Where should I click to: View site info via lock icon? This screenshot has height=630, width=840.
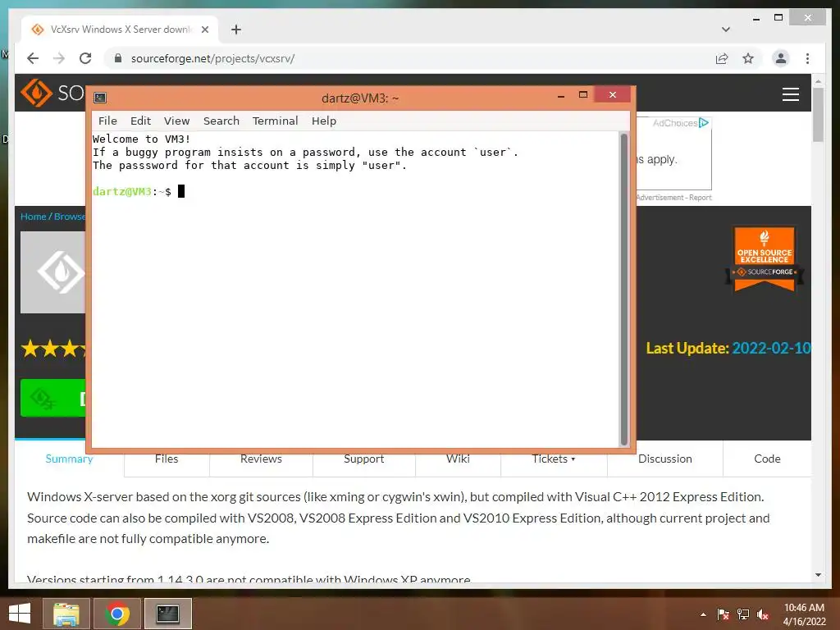point(118,58)
